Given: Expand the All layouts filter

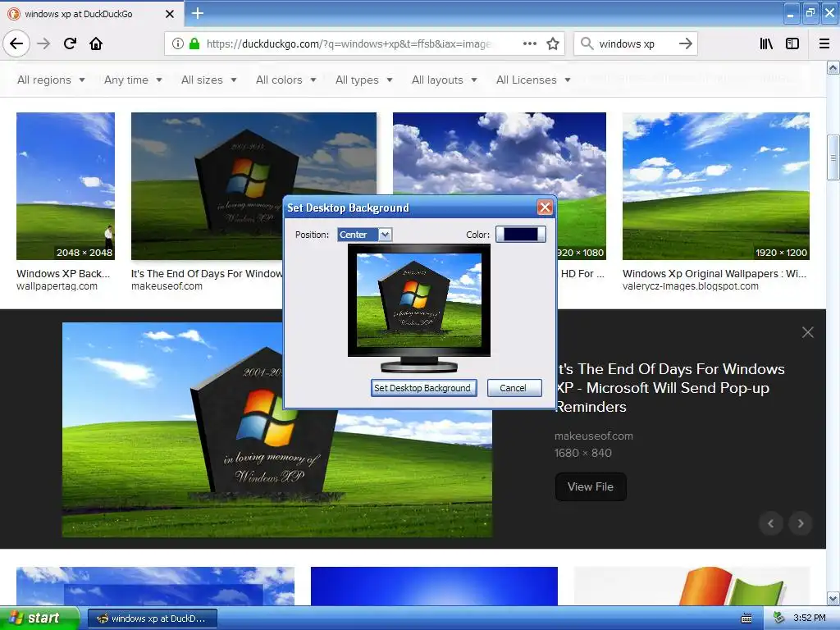Looking at the screenshot, I should tap(444, 80).
